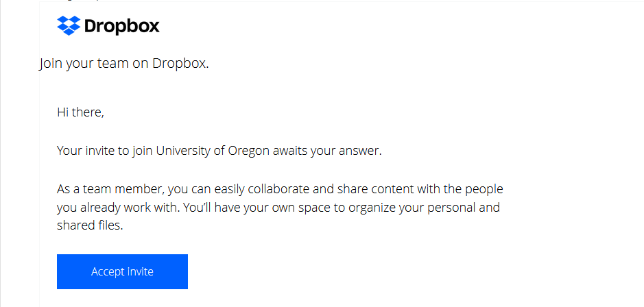Screen dimensions: 644x307
Task: Click the blue Dropbox logo icon
Action: click(x=68, y=26)
